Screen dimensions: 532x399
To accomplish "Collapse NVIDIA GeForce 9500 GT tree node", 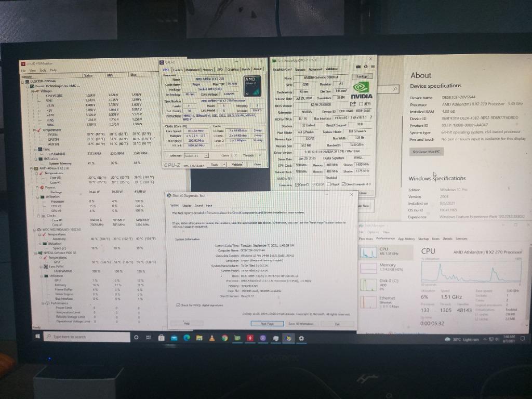I will pos(35,253).
